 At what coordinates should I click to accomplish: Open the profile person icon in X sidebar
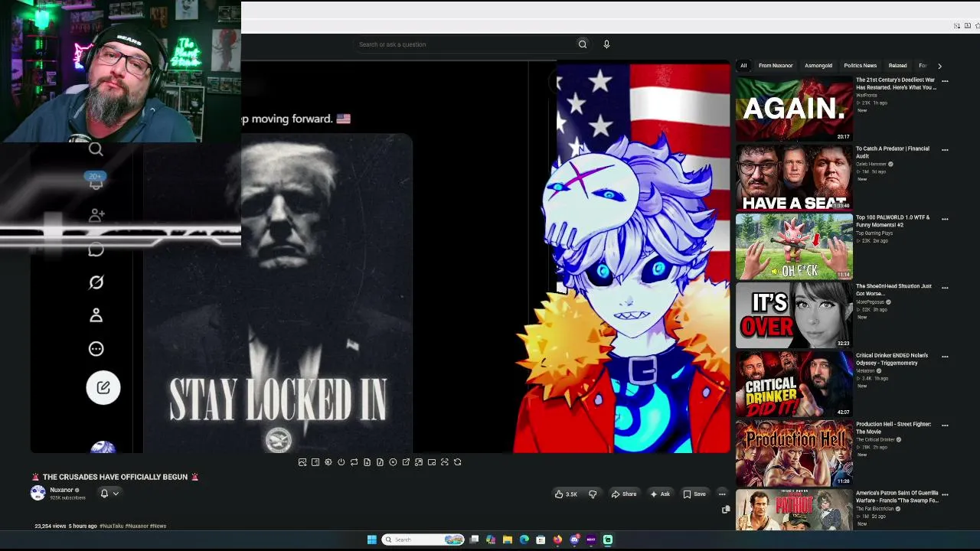(96, 315)
